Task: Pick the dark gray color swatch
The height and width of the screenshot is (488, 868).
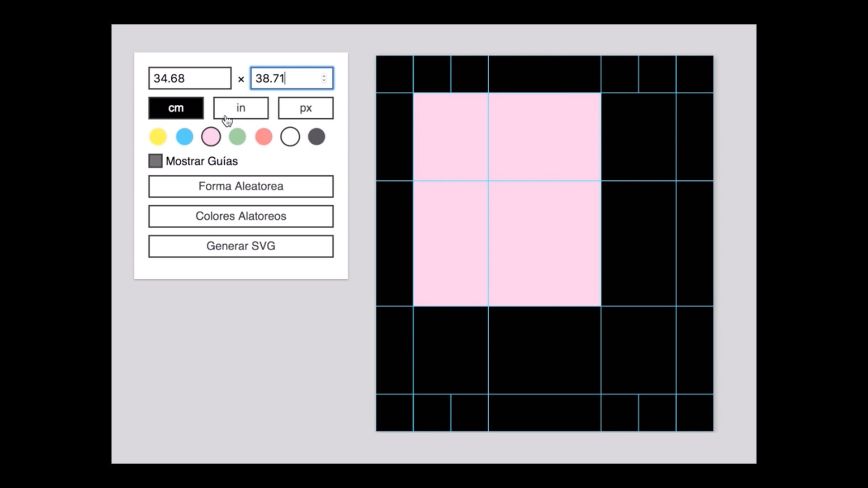Action: [x=316, y=136]
